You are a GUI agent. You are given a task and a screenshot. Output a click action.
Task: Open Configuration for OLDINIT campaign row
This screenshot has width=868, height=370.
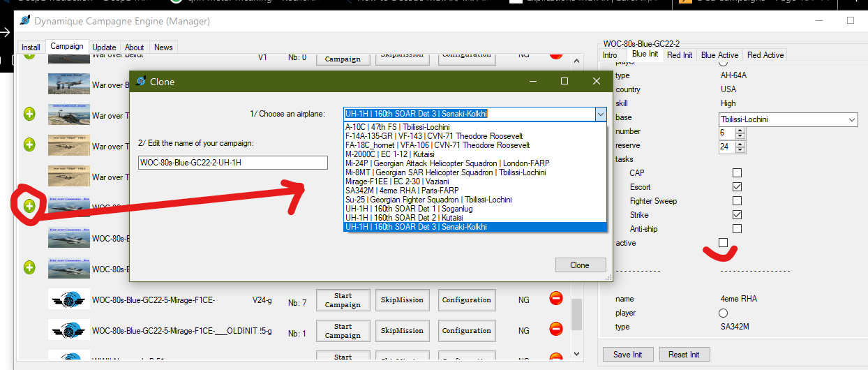click(467, 331)
